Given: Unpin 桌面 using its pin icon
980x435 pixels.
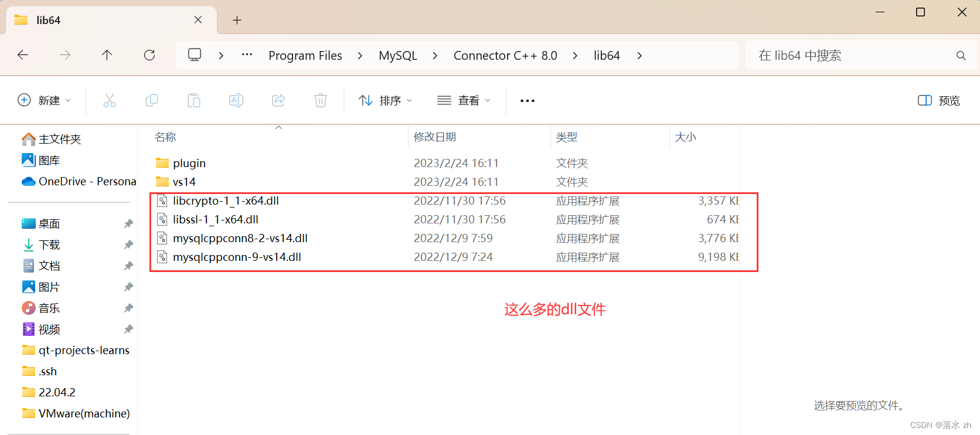Looking at the screenshot, I should [x=128, y=223].
